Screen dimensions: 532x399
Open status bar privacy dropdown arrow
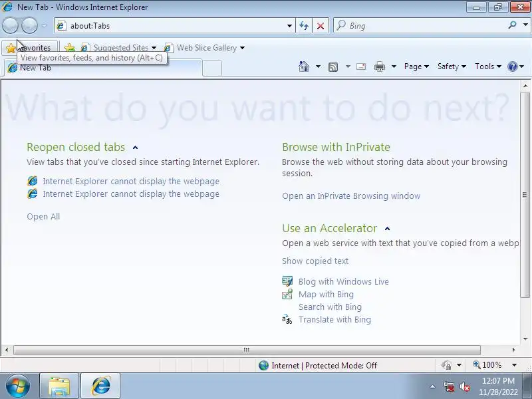click(x=459, y=365)
